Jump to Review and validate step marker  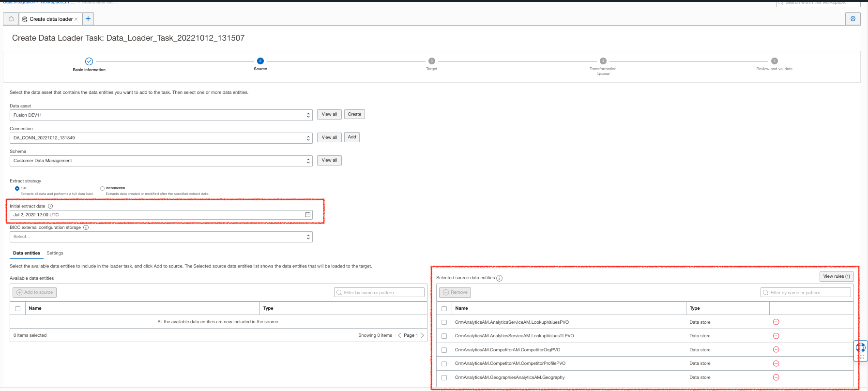point(775,61)
